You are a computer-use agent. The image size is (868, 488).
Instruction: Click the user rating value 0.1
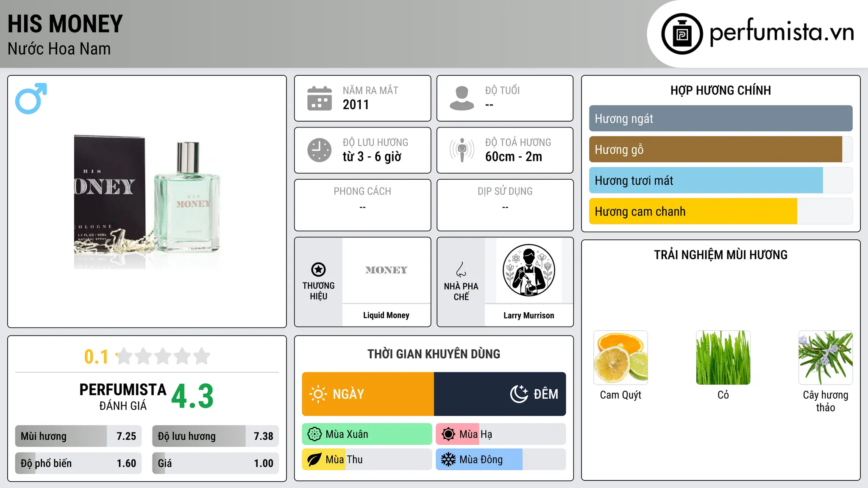click(96, 357)
